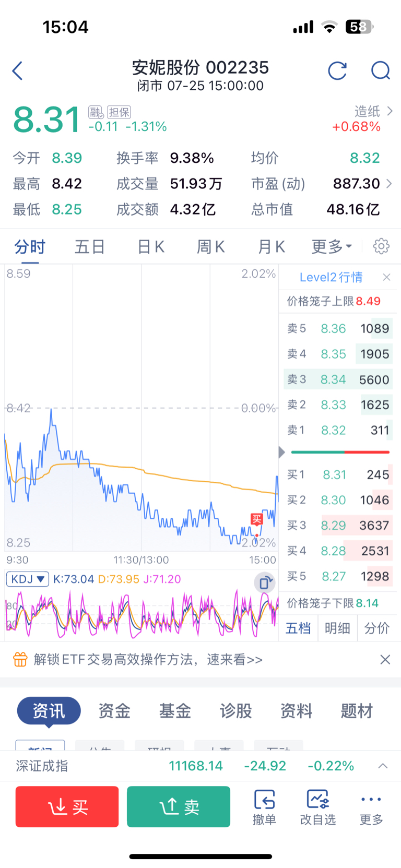401x868 pixels.
Task: Open 造纸 sector details chevron
Action: click(x=390, y=111)
